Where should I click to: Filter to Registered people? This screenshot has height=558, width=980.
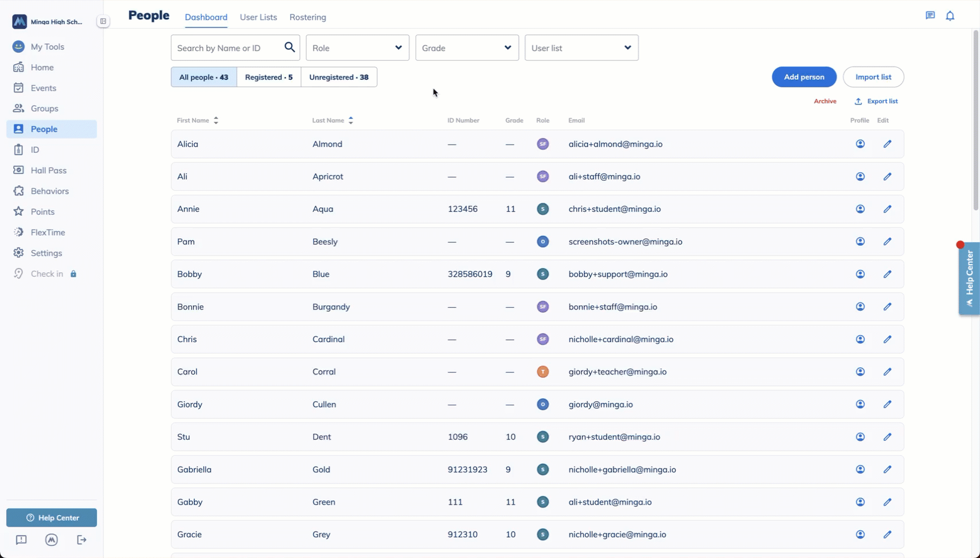tap(269, 77)
